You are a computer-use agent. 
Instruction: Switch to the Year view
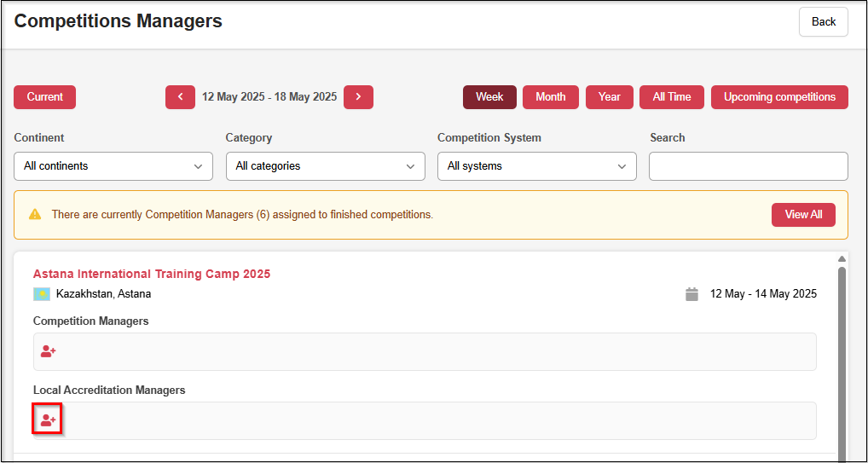point(609,97)
